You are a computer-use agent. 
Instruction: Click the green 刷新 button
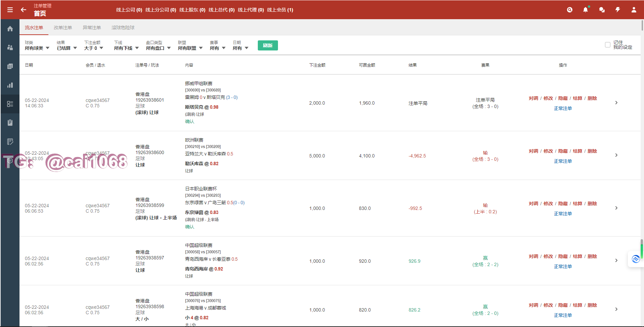(x=268, y=45)
